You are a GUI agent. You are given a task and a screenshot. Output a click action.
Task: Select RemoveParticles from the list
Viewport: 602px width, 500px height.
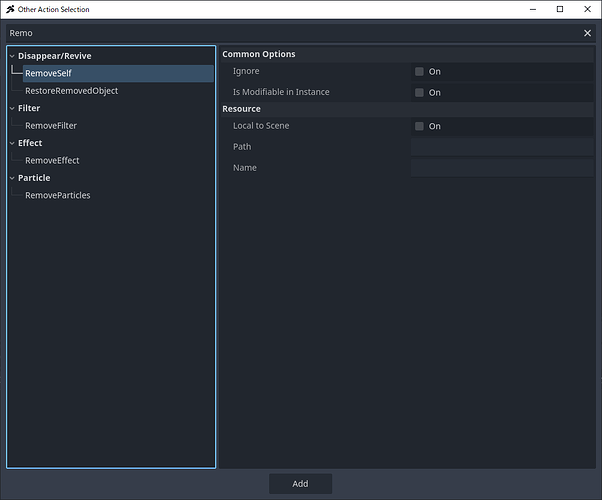coord(57,195)
